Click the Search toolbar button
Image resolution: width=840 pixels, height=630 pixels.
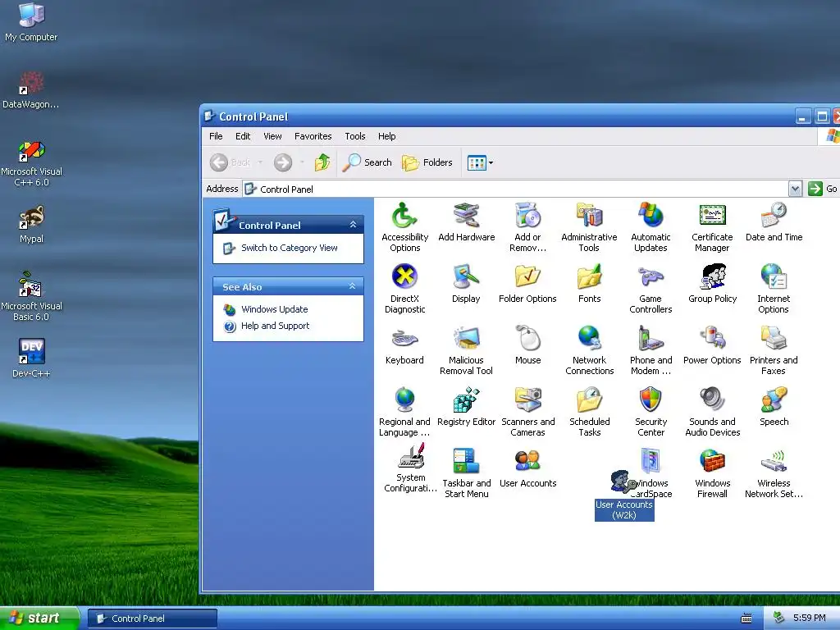367,162
